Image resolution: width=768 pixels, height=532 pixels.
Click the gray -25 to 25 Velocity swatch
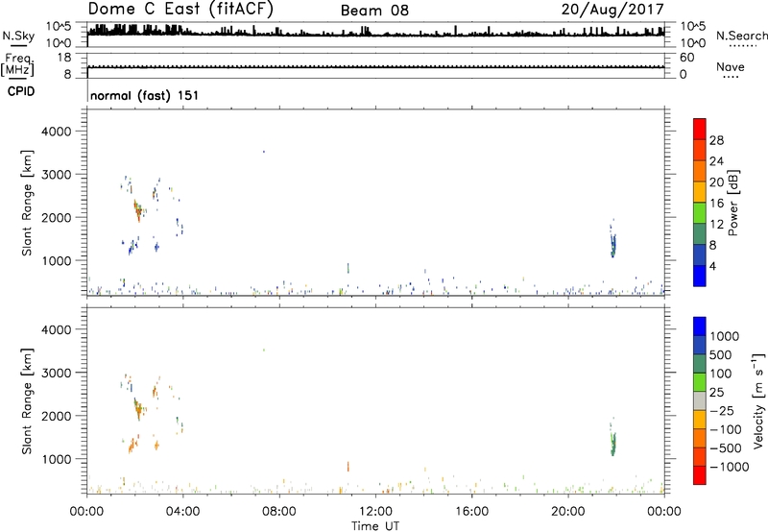[x=700, y=400]
